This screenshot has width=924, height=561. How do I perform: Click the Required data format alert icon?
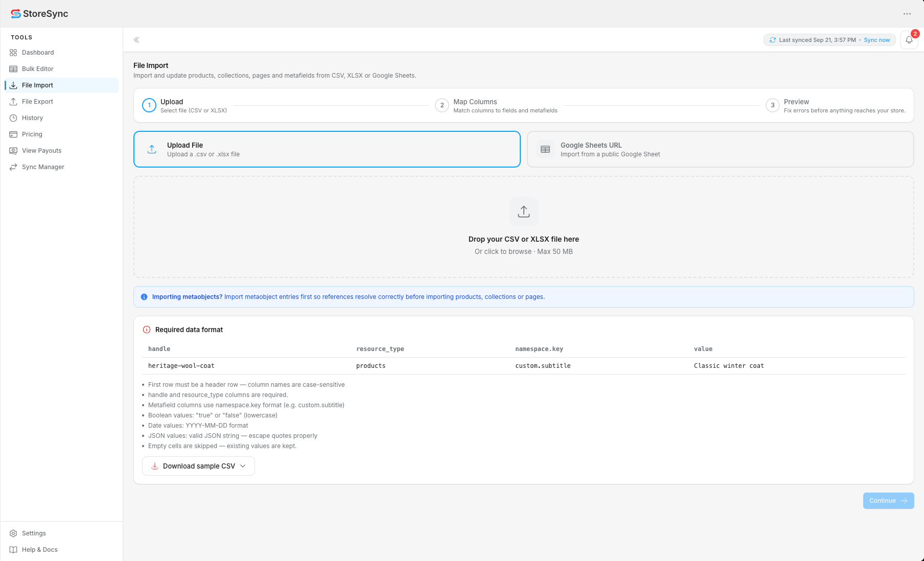[147, 330]
